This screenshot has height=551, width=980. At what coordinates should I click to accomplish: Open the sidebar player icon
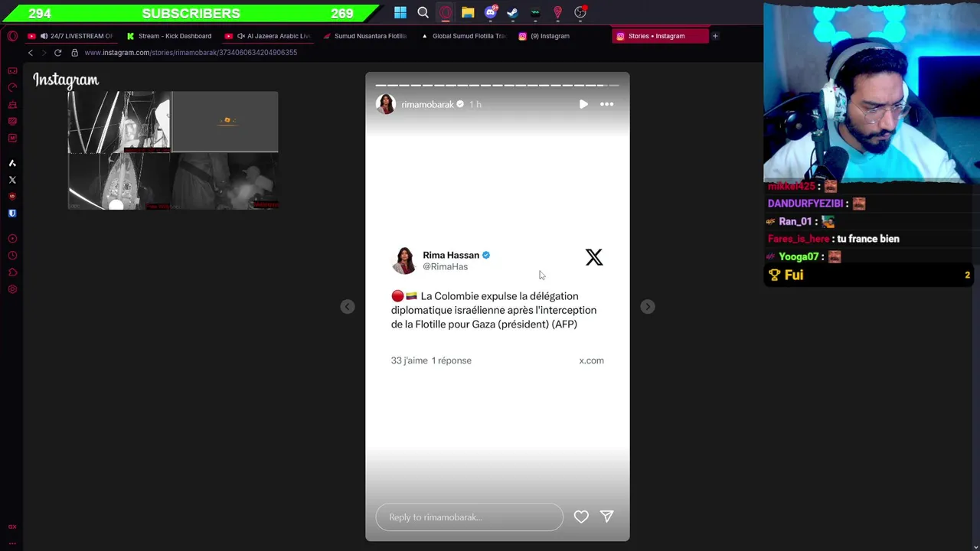(x=12, y=239)
